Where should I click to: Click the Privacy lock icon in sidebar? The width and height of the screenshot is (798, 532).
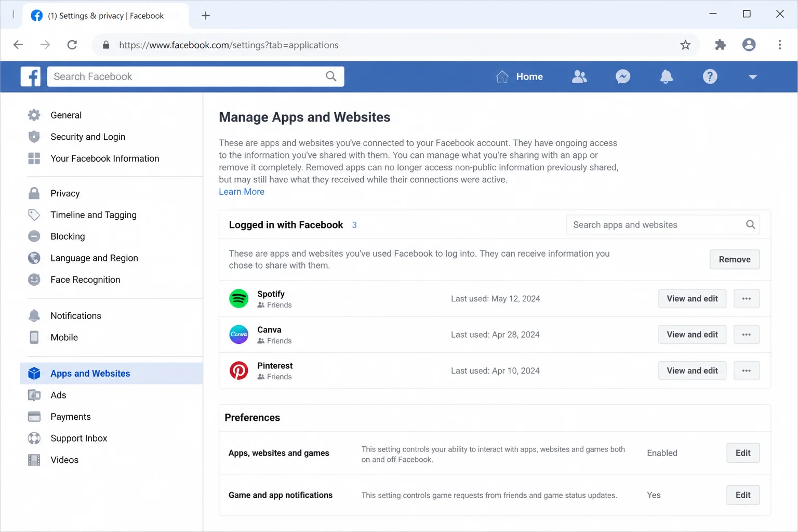pos(34,193)
